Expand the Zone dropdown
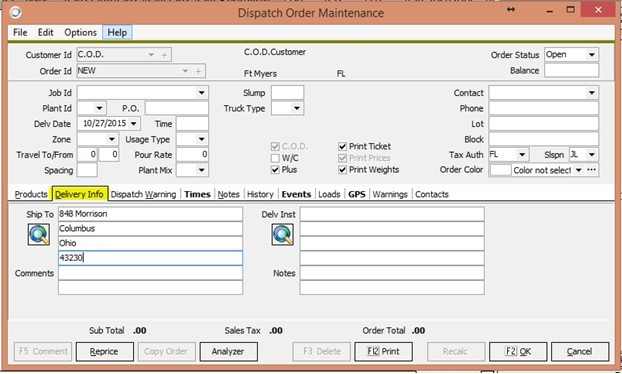Viewport: 622px width, 374px height. click(x=112, y=139)
